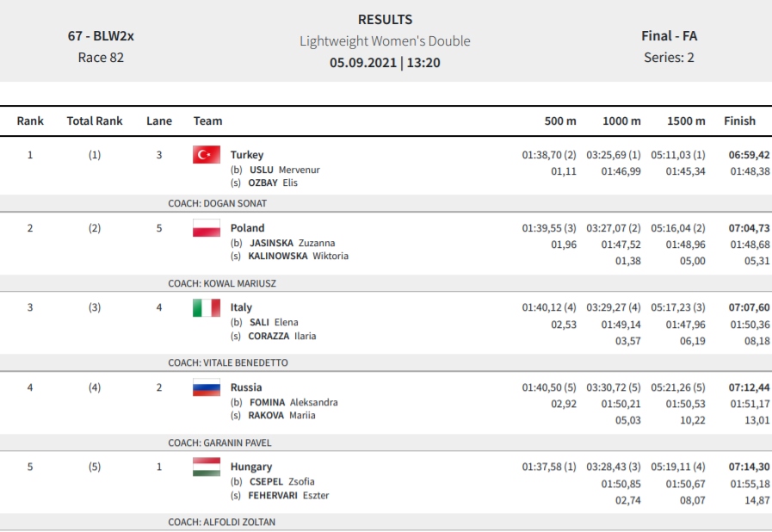Image resolution: width=772 pixels, height=532 pixels.
Task: Click the Russia flag icon
Action: tap(207, 387)
